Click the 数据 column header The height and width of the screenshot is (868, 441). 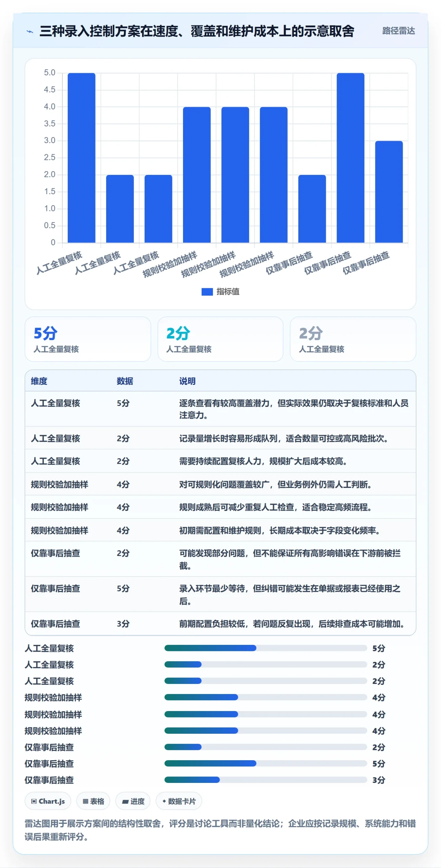pyautogui.click(x=125, y=381)
